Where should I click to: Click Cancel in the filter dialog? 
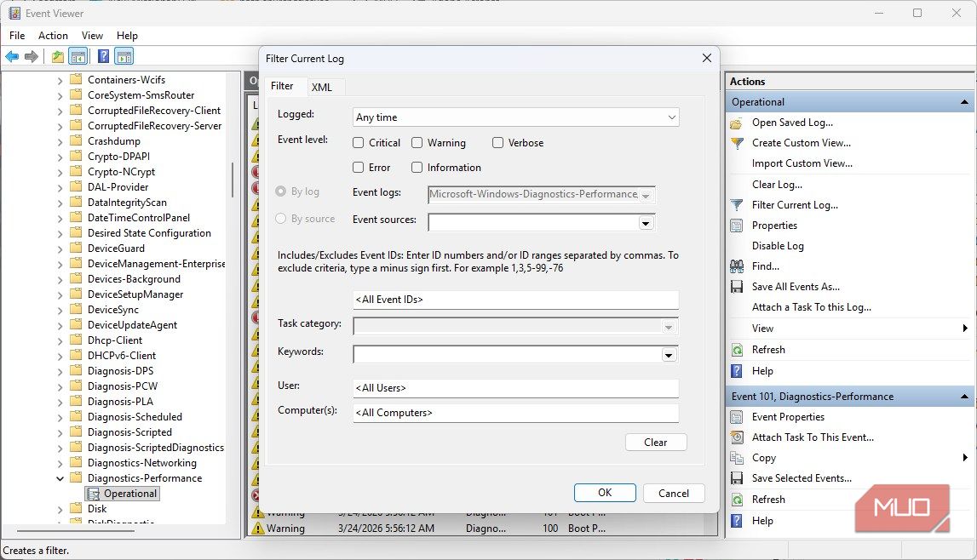click(x=674, y=494)
